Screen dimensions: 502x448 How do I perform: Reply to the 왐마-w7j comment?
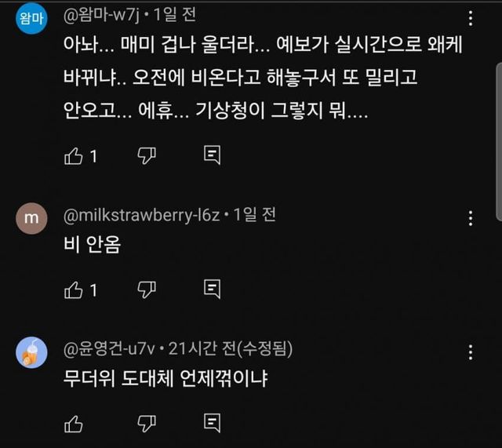[212, 156]
